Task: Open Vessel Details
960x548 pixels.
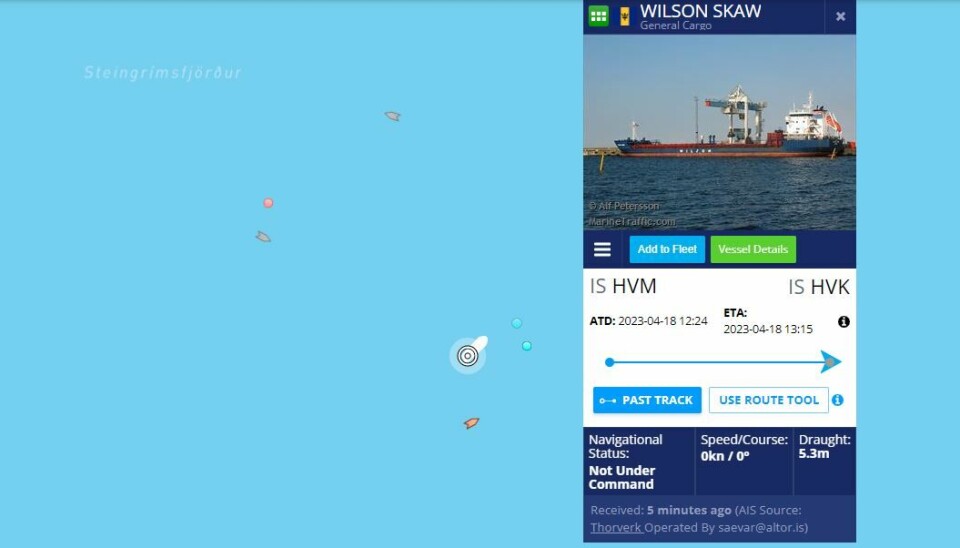Action: [x=753, y=249]
